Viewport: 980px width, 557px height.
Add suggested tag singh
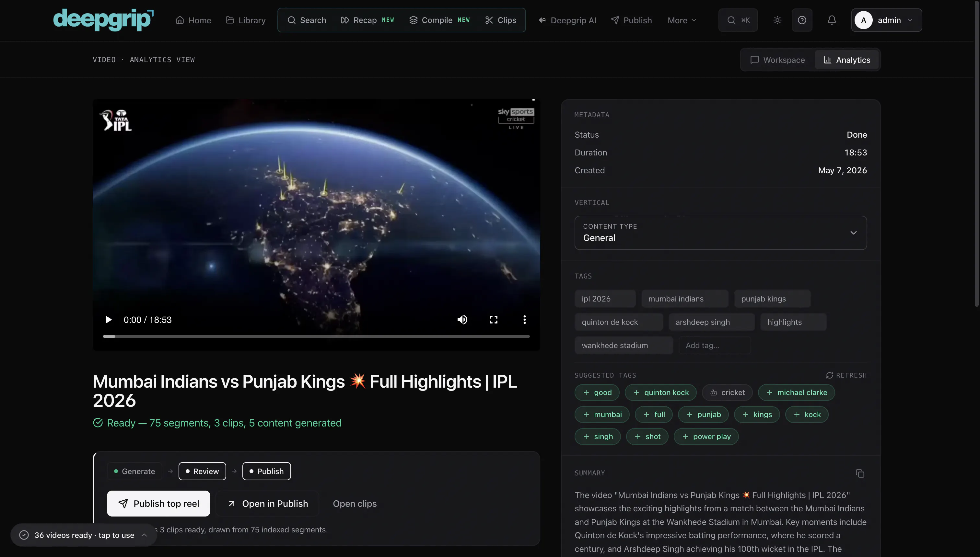pos(598,436)
